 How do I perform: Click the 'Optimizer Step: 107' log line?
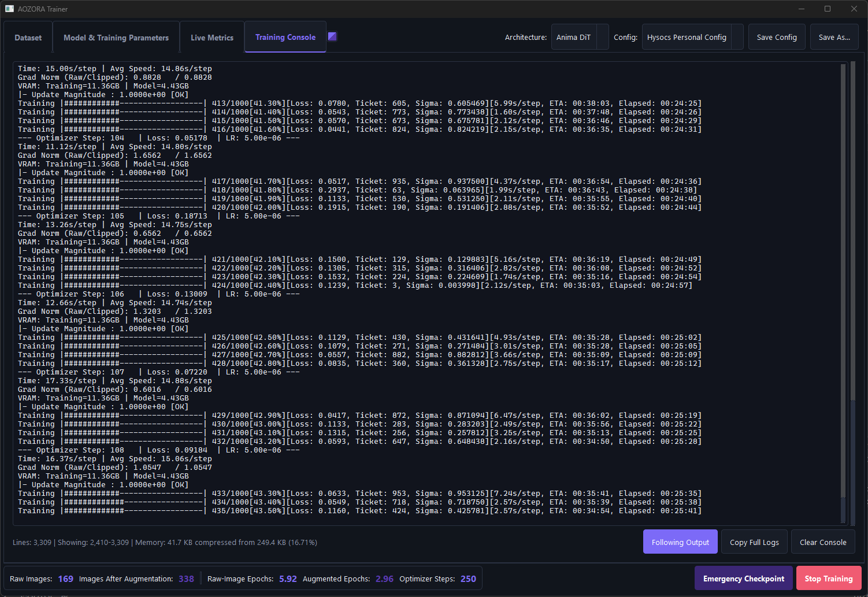(158, 372)
